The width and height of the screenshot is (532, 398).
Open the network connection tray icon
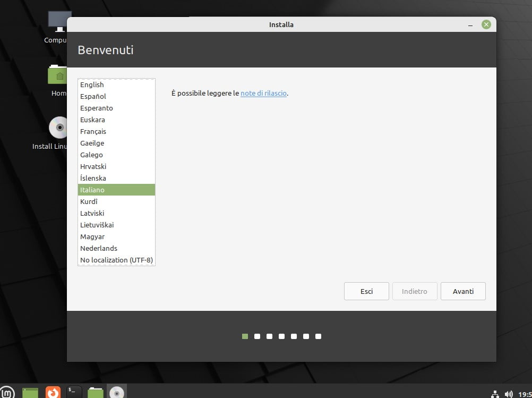point(495,394)
